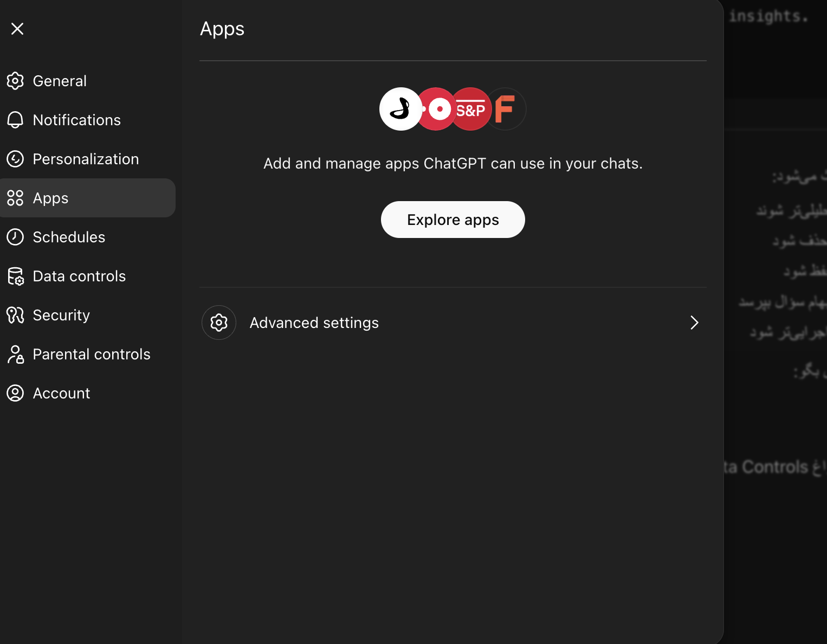827x644 pixels.
Task: Click the S&P Global app logo
Action: tap(471, 109)
